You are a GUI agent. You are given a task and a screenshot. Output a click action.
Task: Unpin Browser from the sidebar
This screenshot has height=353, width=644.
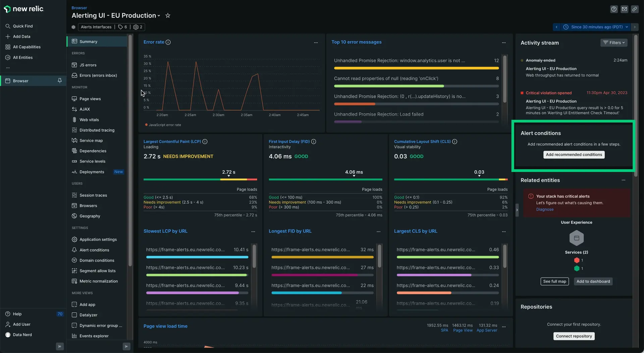pos(60,81)
